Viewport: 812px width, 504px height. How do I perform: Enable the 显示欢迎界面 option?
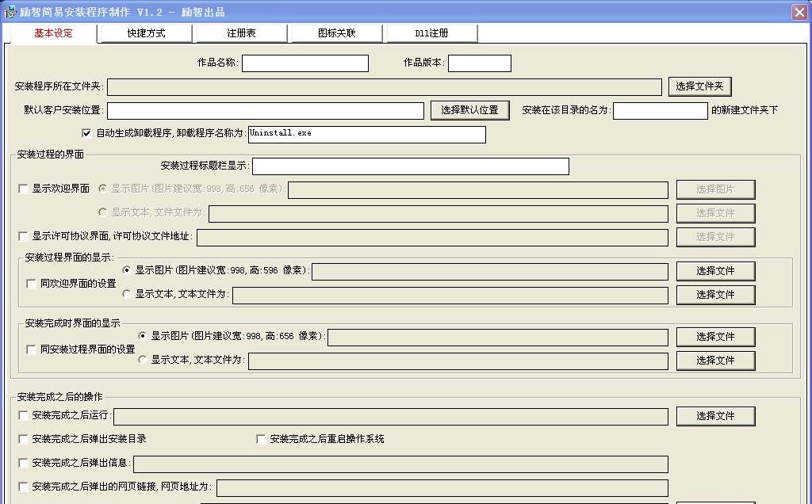coord(23,190)
